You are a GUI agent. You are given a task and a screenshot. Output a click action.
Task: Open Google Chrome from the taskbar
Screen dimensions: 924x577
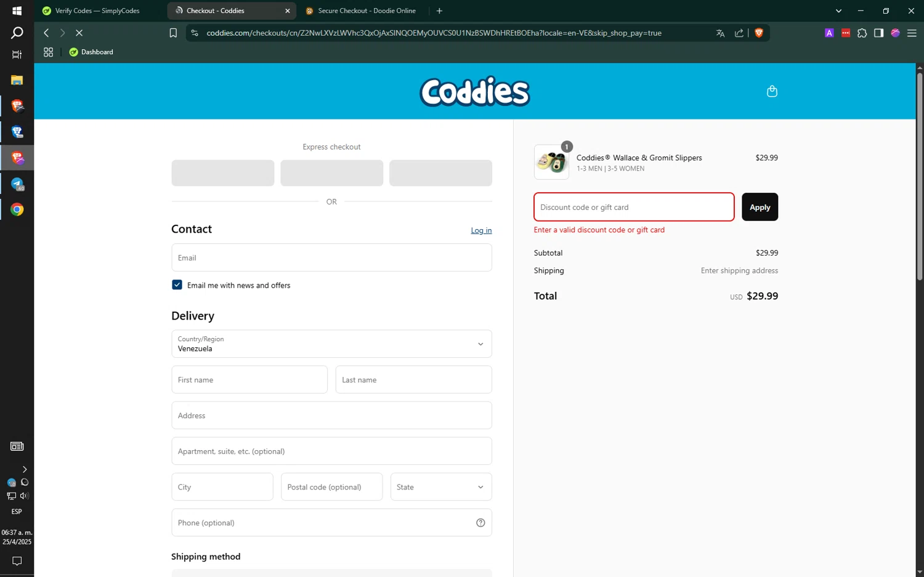[x=17, y=210]
